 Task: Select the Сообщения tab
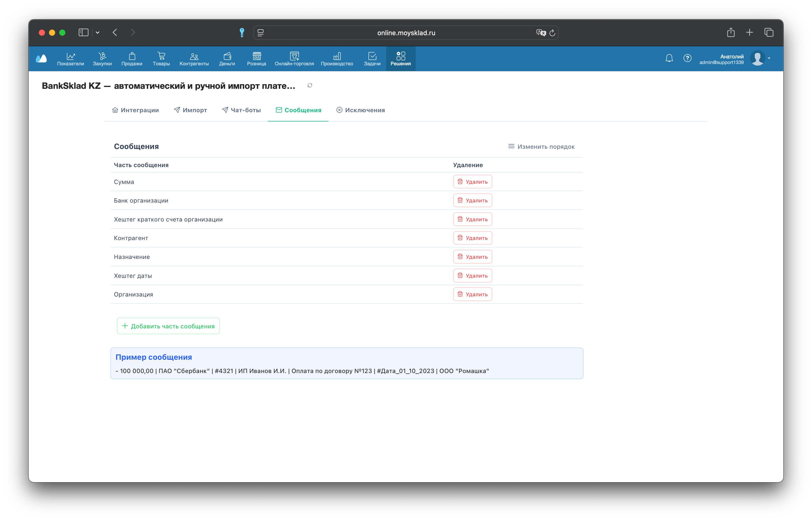pos(298,110)
